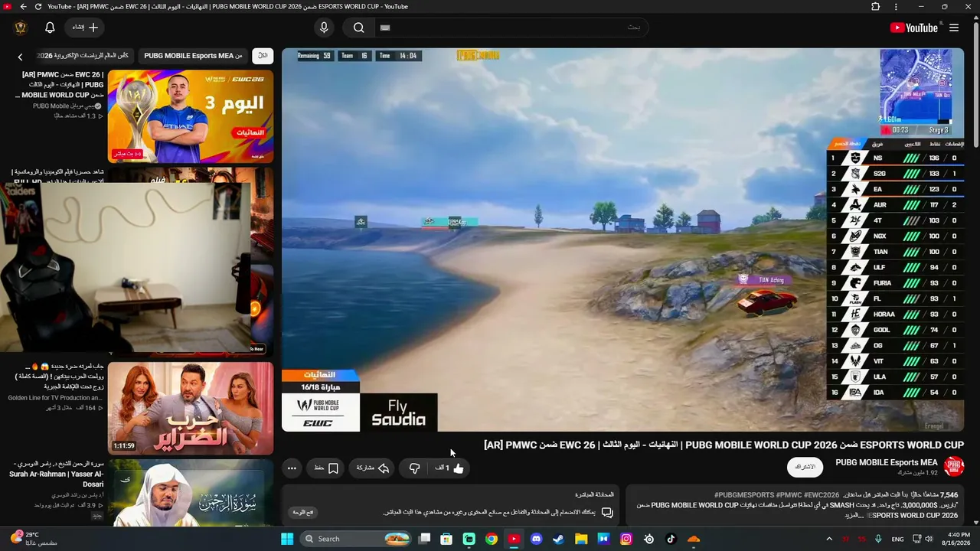
Task: Open the weather widget showing 29°C
Action: point(34,539)
